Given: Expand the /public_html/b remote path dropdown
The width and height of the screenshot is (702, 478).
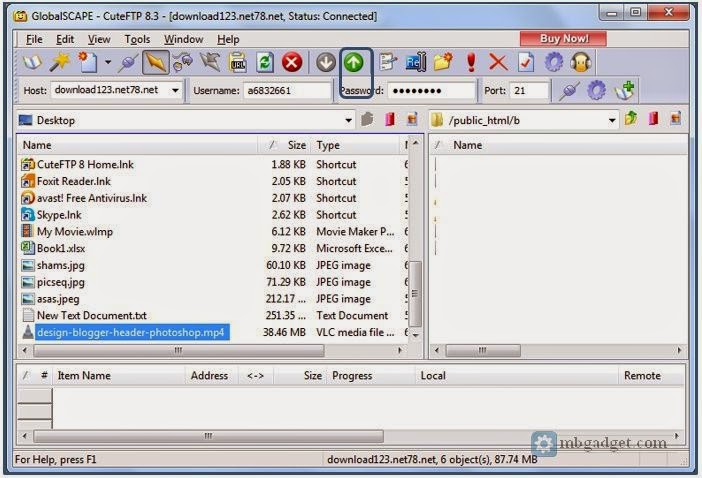Looking at the screenshot, I should (612, 120).
